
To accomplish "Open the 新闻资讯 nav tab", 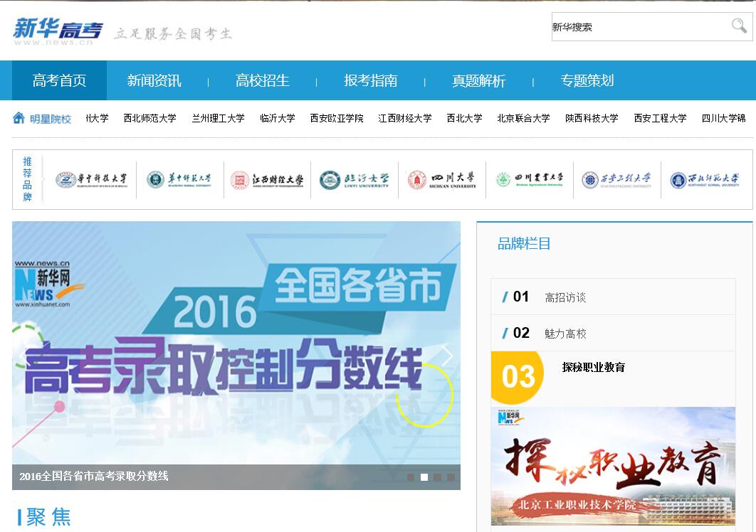I will point(154,80).
